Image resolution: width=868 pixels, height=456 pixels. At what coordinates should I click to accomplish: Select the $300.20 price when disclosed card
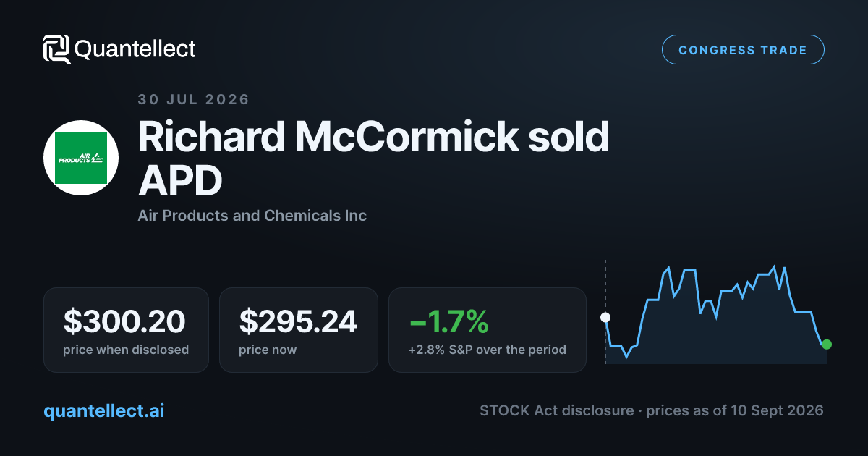coord(126,330)
